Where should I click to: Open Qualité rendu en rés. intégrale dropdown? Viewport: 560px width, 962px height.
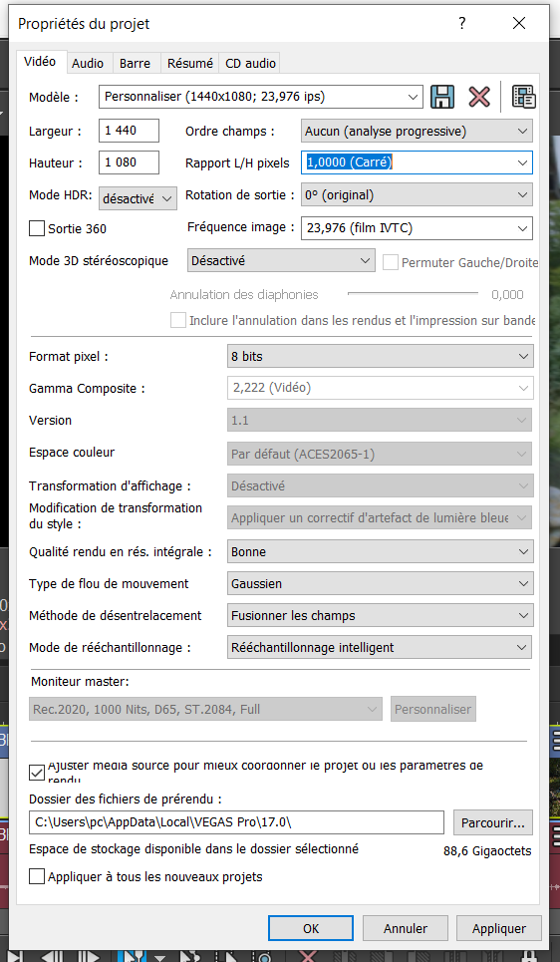(381, 551)
